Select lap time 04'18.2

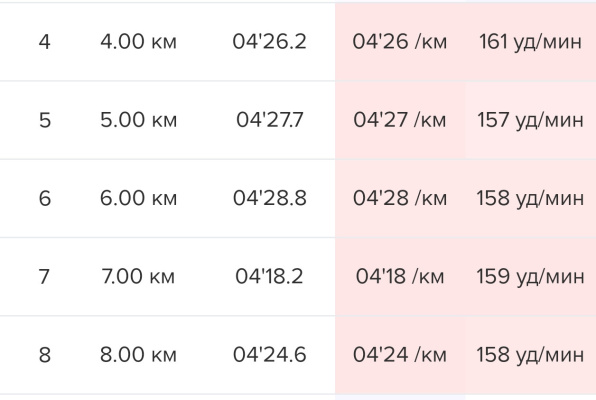(x=269, y=277)
